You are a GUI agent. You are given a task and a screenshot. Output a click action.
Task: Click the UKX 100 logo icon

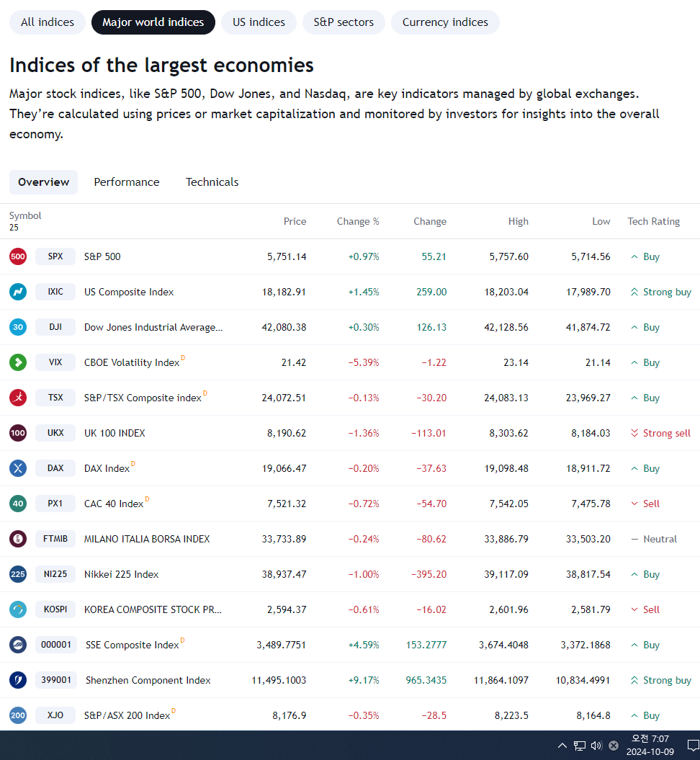click(18, 433)
